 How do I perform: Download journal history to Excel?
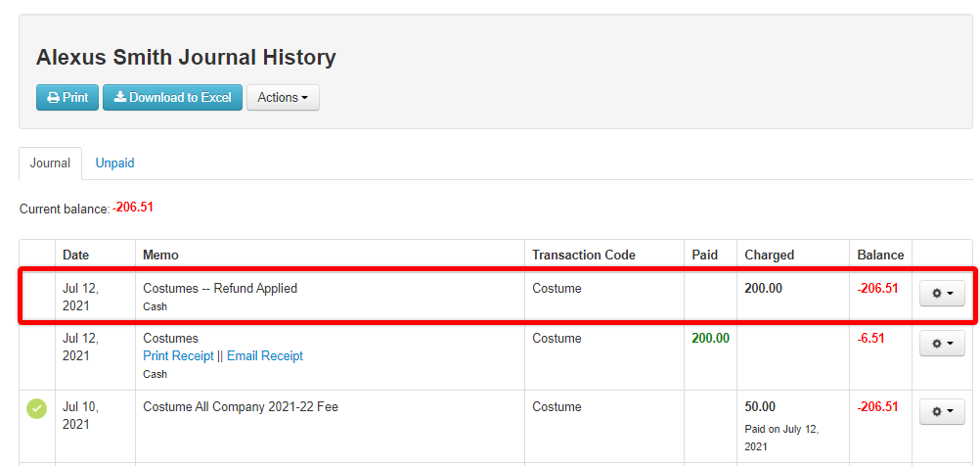click(x=172, y=98)
